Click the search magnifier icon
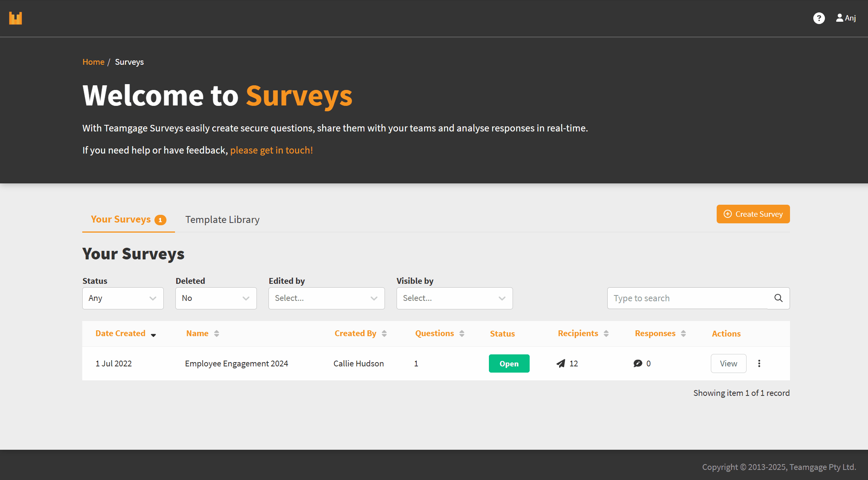This screenshot has height=480, width=868. pos(778,298)
